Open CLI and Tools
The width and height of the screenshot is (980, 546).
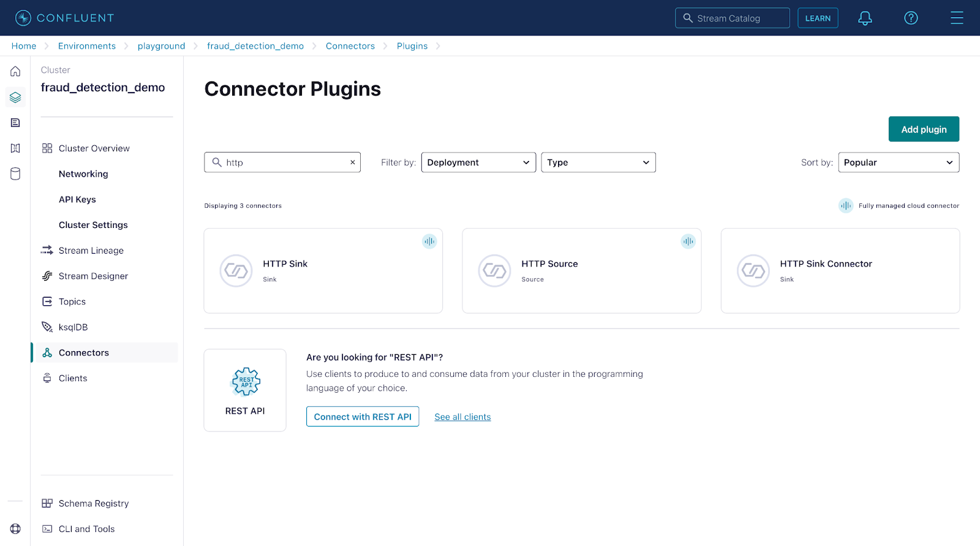[x=86, y=529]
